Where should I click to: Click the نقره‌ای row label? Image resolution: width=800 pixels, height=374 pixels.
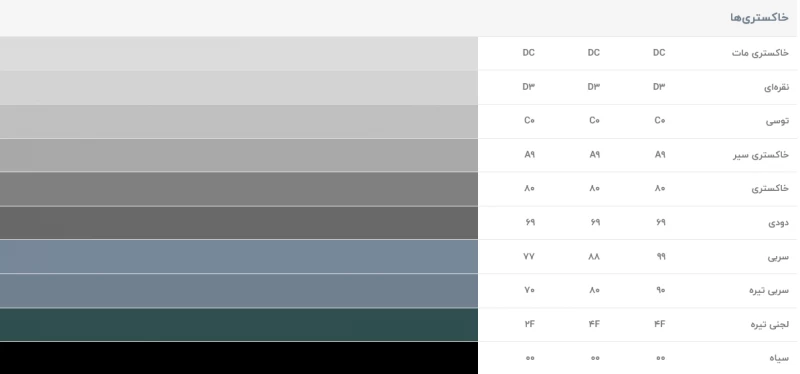pyautogui.click(x=777, y=87)
